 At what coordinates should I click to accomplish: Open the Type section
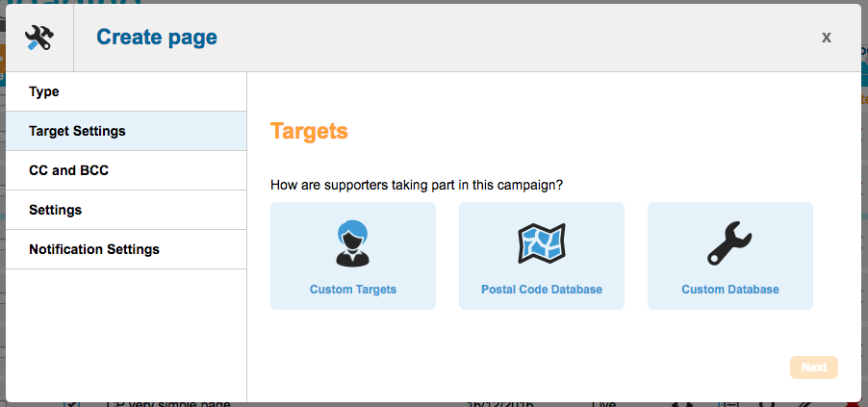(x=44, y=91)
